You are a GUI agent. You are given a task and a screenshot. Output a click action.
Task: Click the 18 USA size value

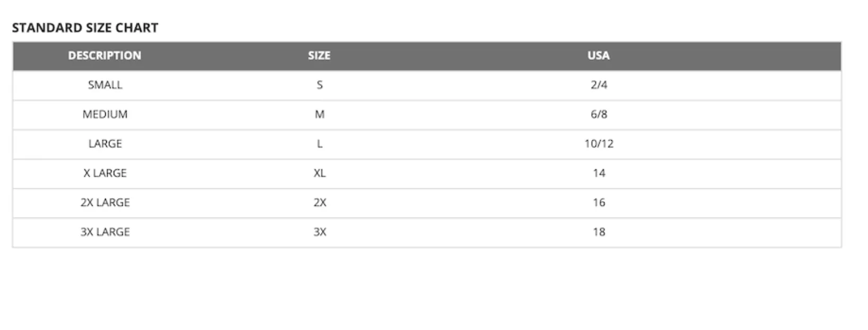point(599,232)
